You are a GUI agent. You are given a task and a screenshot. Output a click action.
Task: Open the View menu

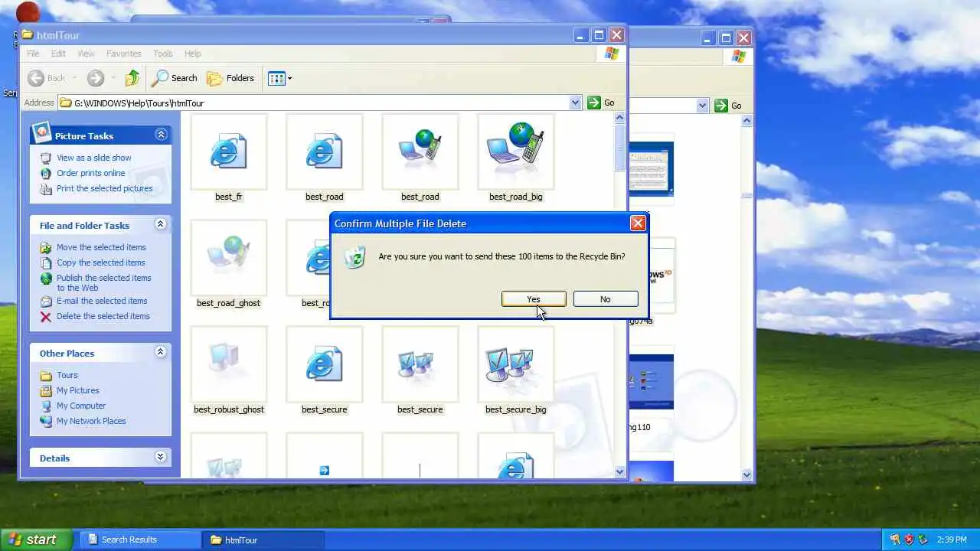point(86,54)
